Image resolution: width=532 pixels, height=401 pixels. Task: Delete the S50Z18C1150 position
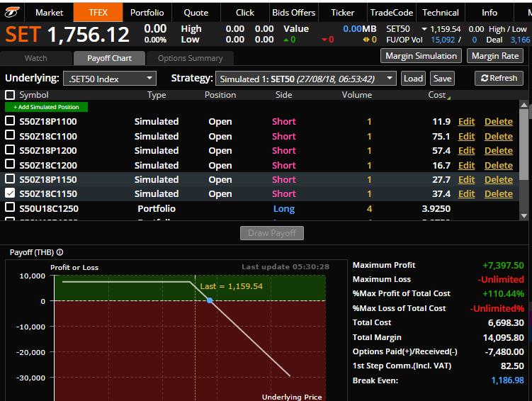(x=499, y=193)
